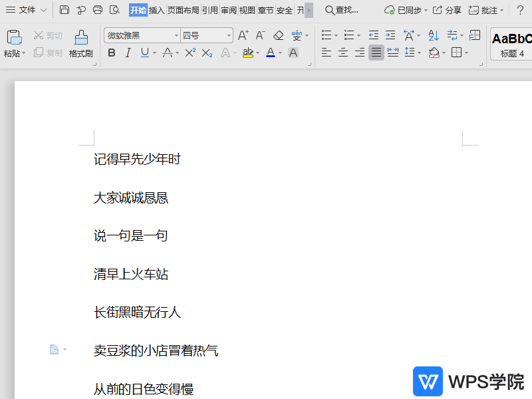Toggle italic formatting
532x399 pixels.
point(126,53)
